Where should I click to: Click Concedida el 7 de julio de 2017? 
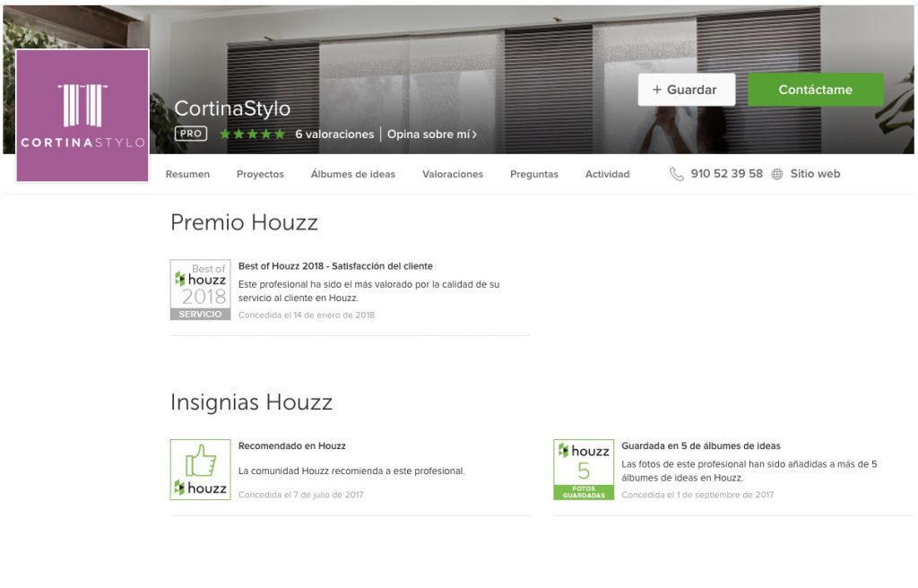301,495
